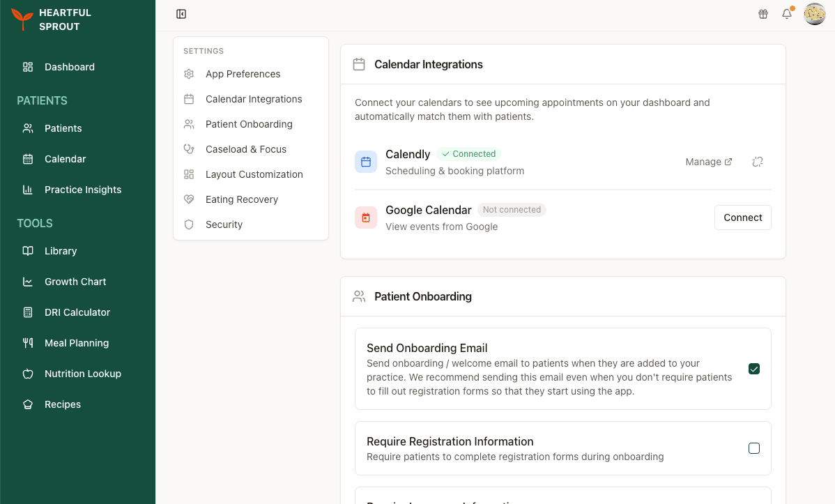This screenshot has width=835, height=504.
Task: Select Meal Planning in the sidebar
Action: click(x=78, y=343)
